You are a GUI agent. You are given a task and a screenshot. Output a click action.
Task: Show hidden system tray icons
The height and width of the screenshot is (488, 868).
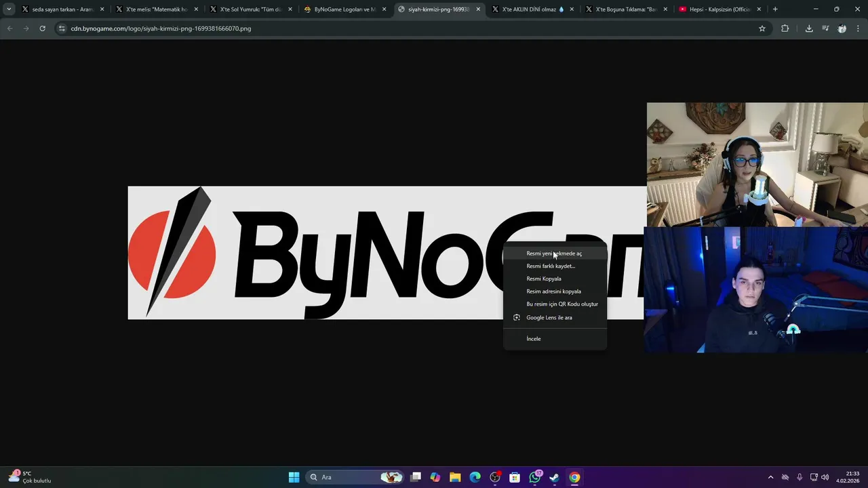(770, 477)
